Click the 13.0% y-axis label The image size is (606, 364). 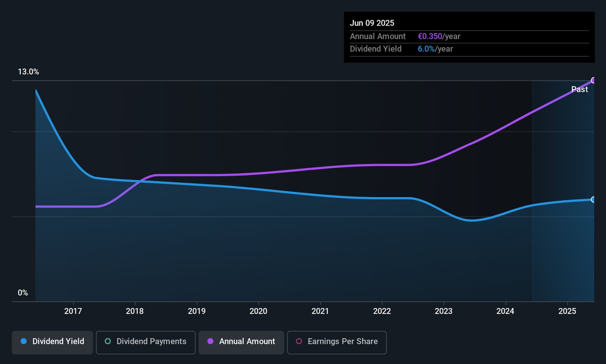pos(28,72)
